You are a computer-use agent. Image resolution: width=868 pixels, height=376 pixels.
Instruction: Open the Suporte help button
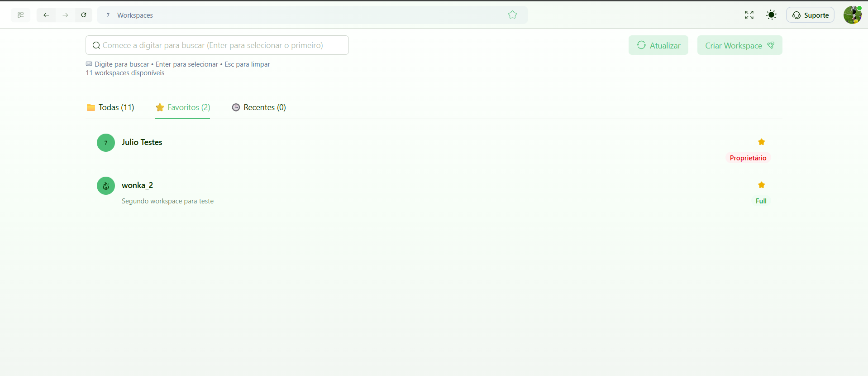[x=810, y=15]
